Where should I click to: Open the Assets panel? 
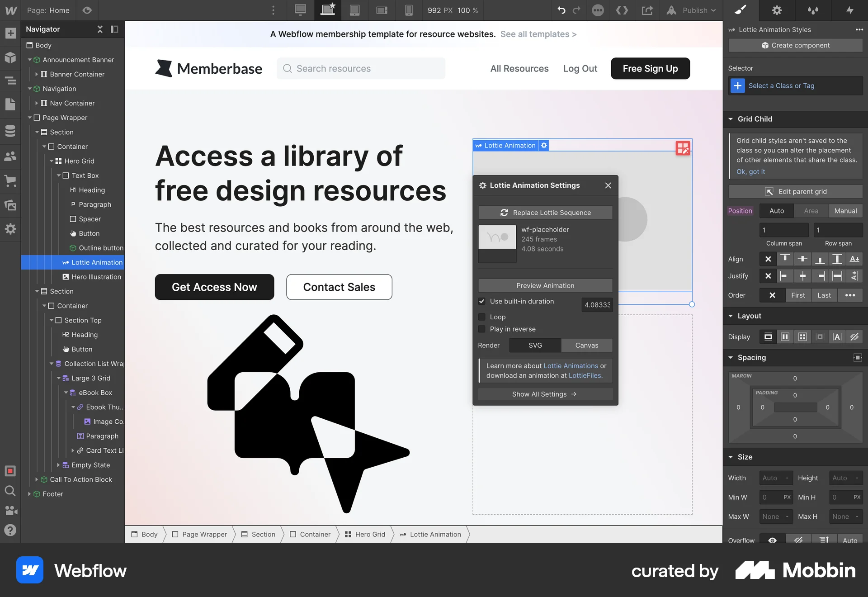point(10,206)
